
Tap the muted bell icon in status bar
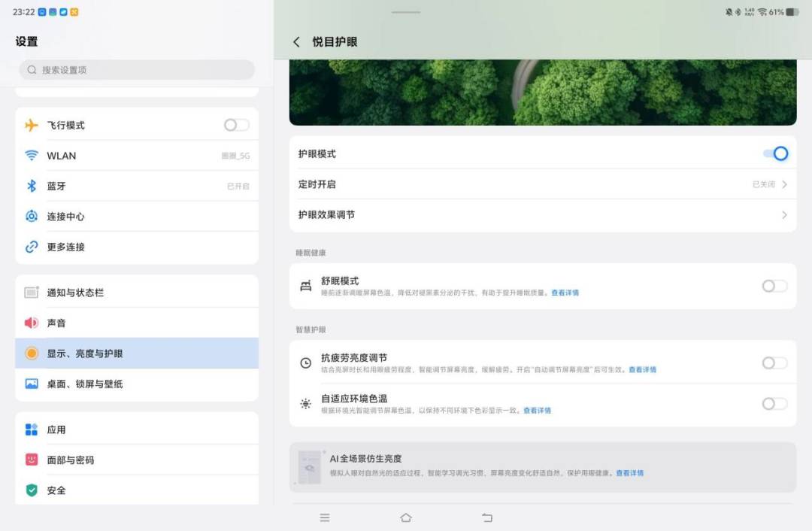729,12
